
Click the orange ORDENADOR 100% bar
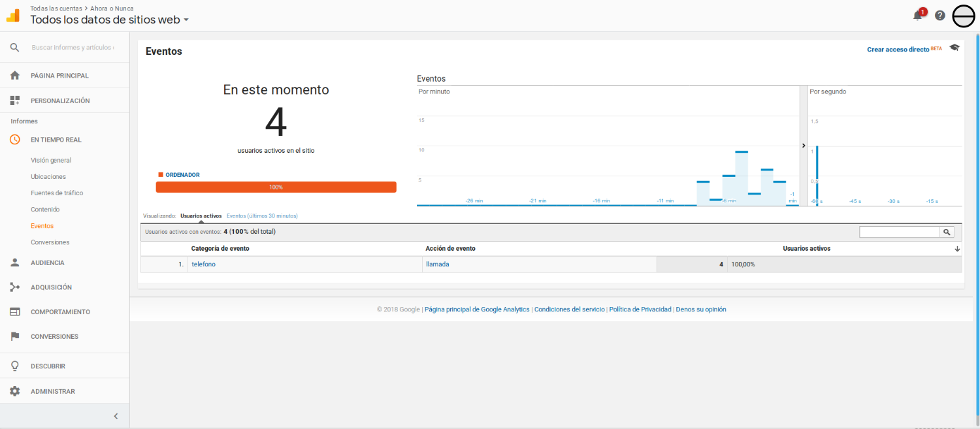coord(276,187)
